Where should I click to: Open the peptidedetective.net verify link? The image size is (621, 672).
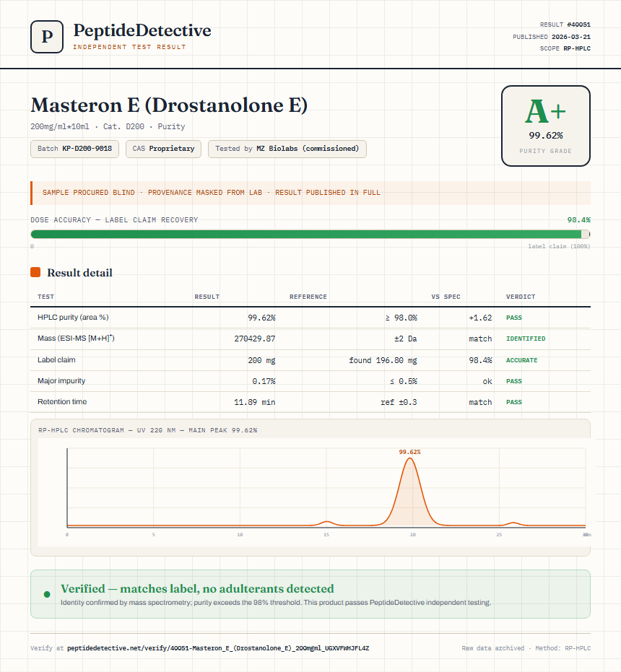pyautogui.click(x=218, y=648)
